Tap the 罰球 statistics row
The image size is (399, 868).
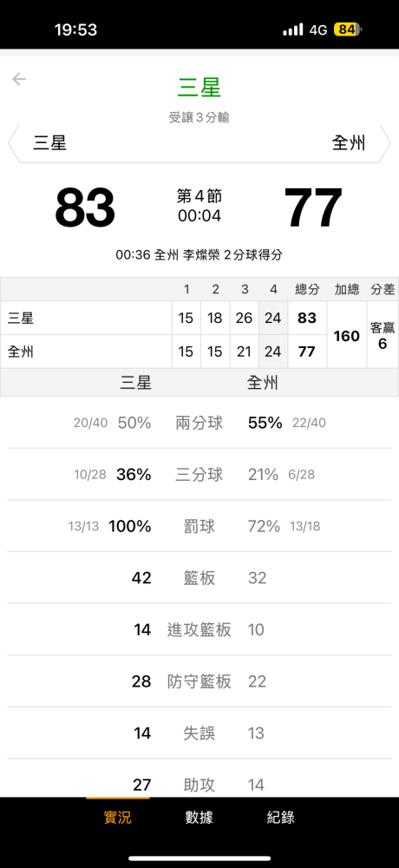point(199,526)
